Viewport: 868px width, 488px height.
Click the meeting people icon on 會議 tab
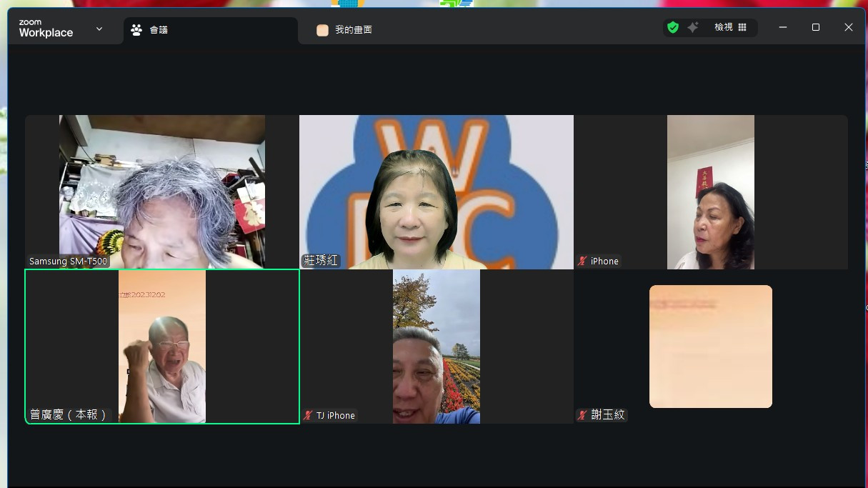pyautogui.click(x=136, y=30)
